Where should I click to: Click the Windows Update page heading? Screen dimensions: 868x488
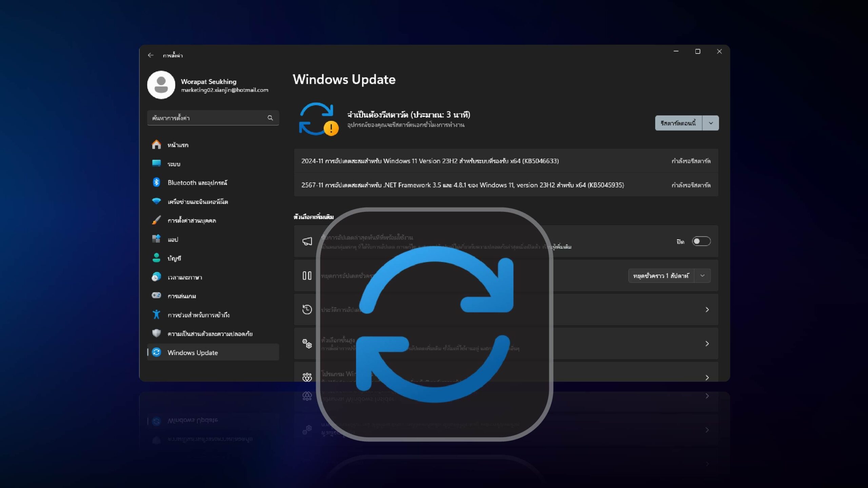click(344, 79)
